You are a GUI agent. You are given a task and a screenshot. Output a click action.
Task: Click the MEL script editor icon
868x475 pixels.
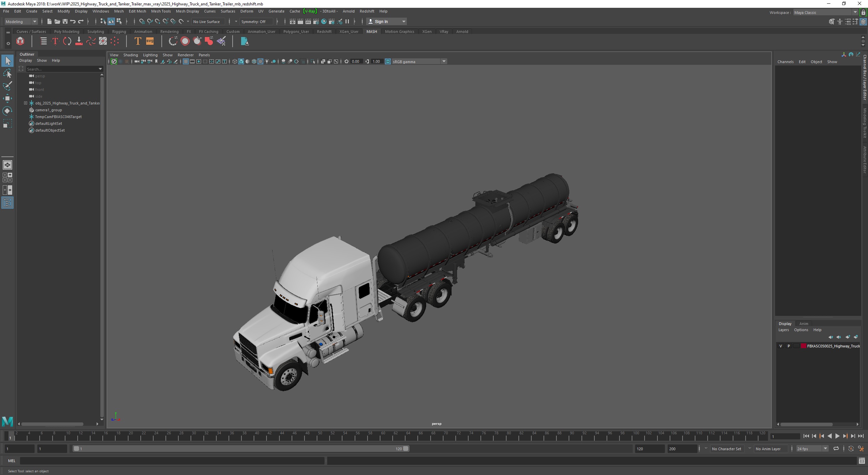point(862,461)
